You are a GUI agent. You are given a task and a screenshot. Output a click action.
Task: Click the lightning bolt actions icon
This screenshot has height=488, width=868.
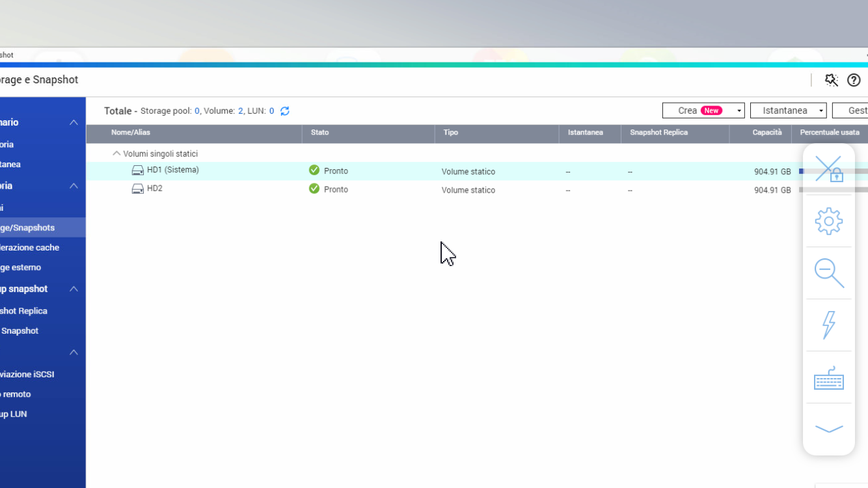click(x=829, y=325)
